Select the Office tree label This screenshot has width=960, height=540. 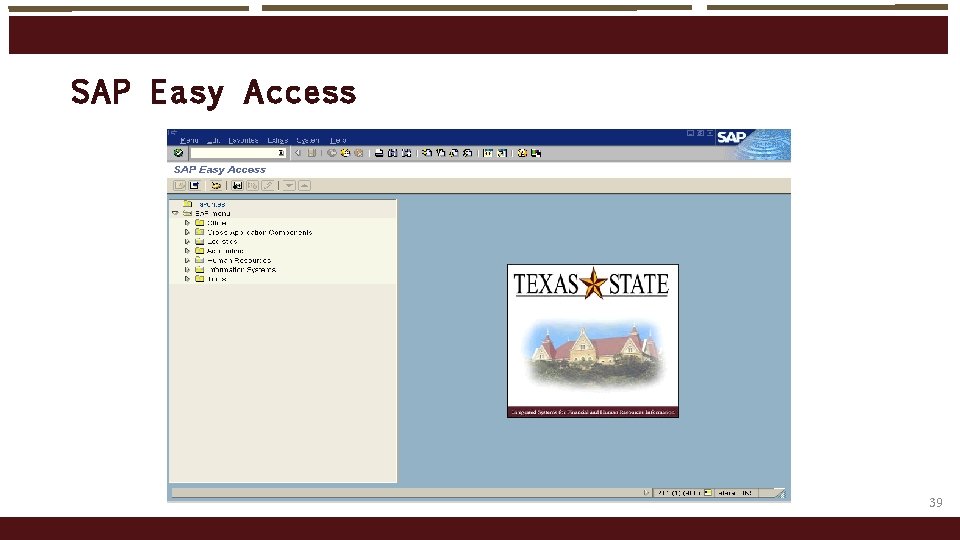click(x=217, y=223)
